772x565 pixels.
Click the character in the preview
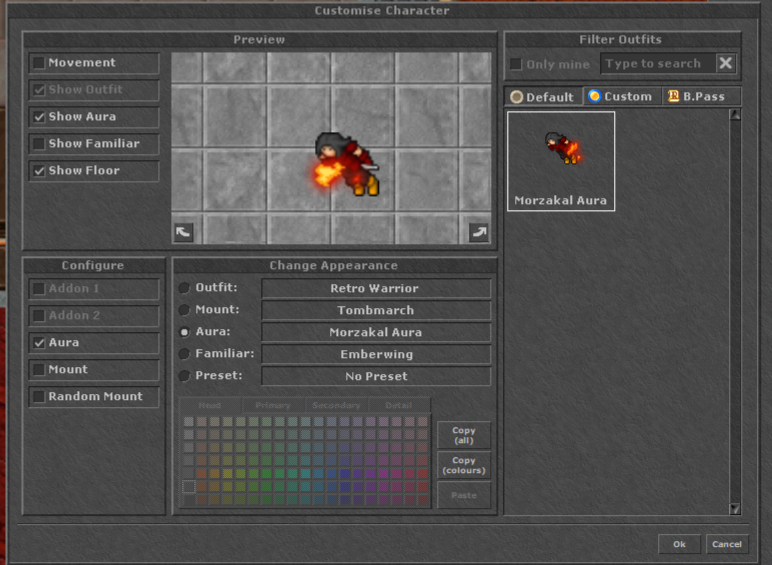pyautogui.click(x=347, y=164)
